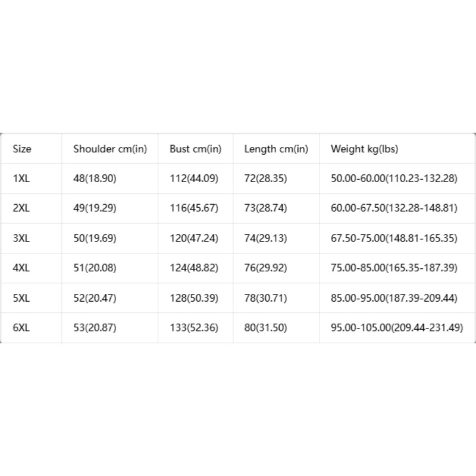Click the Length cm(in) column header

click(x=276, y=149)
